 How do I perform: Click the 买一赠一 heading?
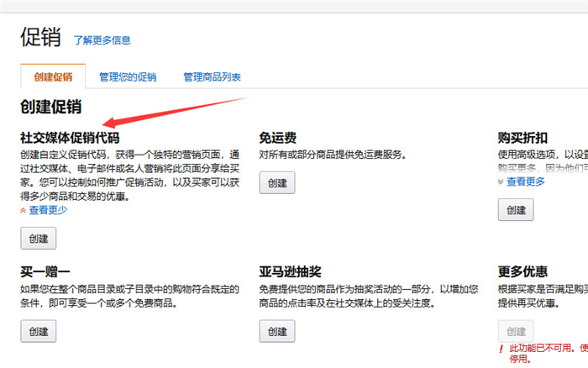pyautogui.click(x=45, y=271)
